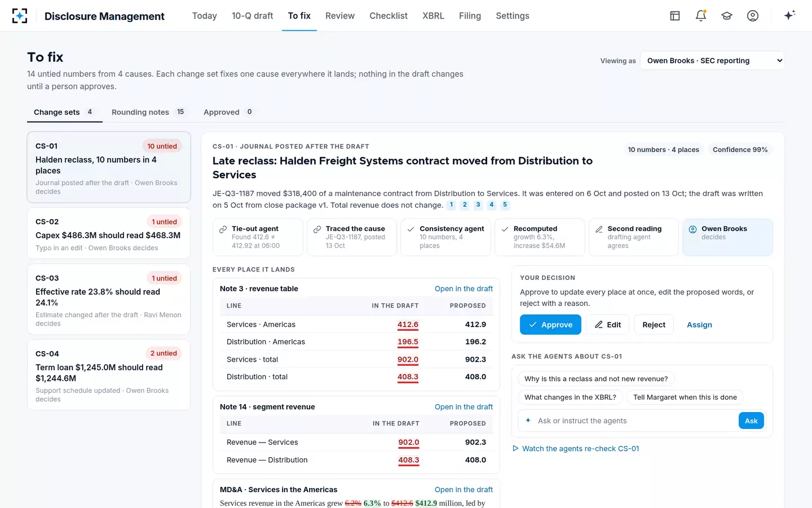Image resolution: width=812 pixels, height=508 pixels.
Task: Go to the Filing tab
Action: click(x=470, y=16)
